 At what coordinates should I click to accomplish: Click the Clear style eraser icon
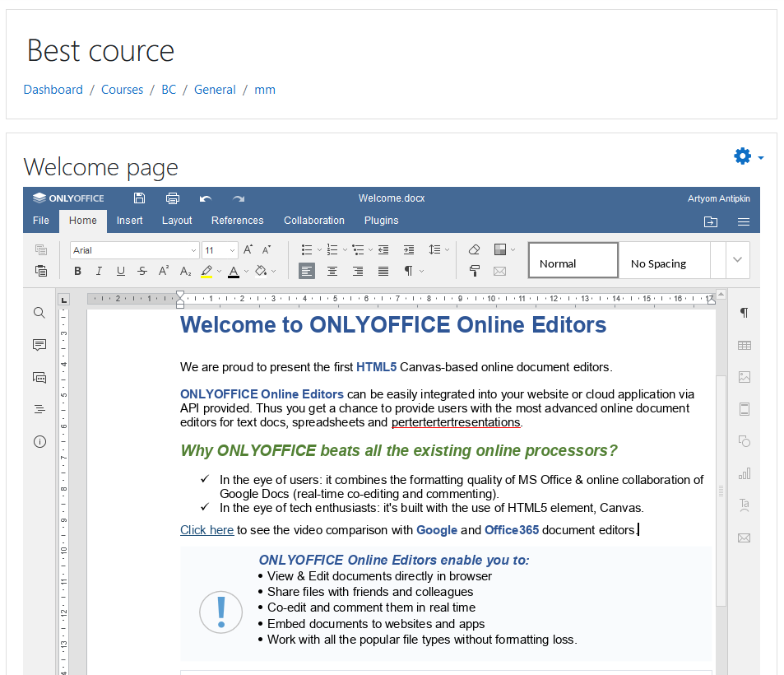(474, 249)
